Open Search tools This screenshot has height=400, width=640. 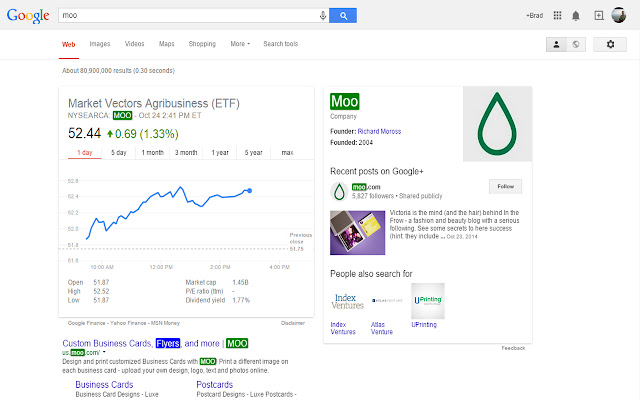[280, 44]
